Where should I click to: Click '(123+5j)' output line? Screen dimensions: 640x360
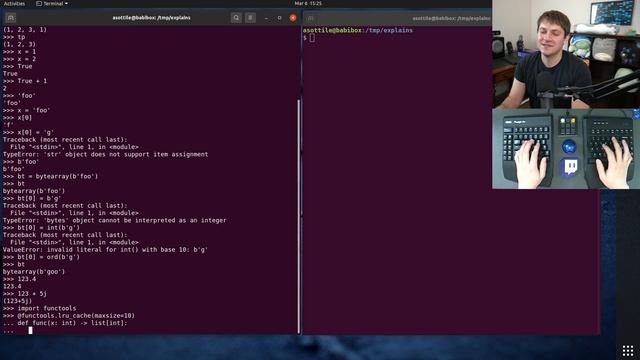(17, 301)
